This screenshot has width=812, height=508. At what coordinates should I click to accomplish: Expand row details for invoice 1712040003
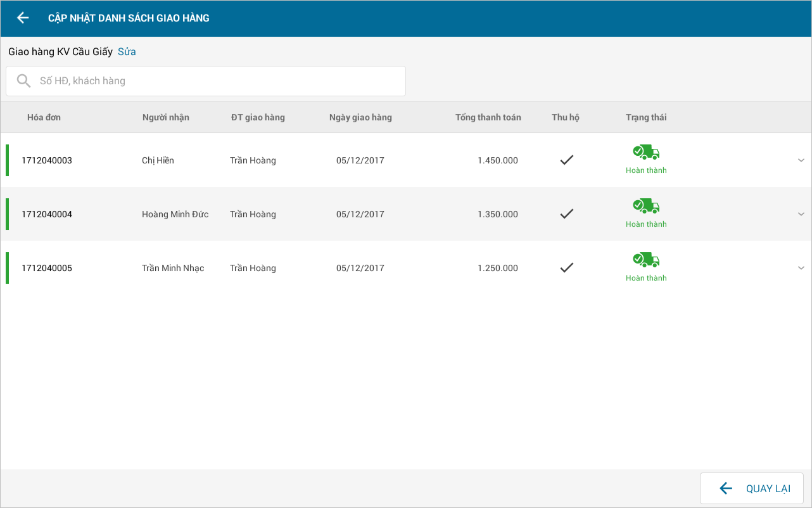(x=801, y=160)
